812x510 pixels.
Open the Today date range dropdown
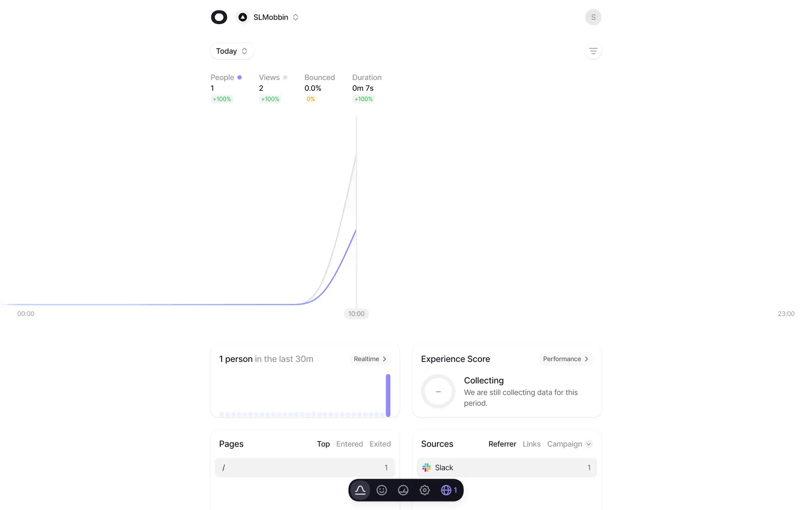click(x=232, y=51)
